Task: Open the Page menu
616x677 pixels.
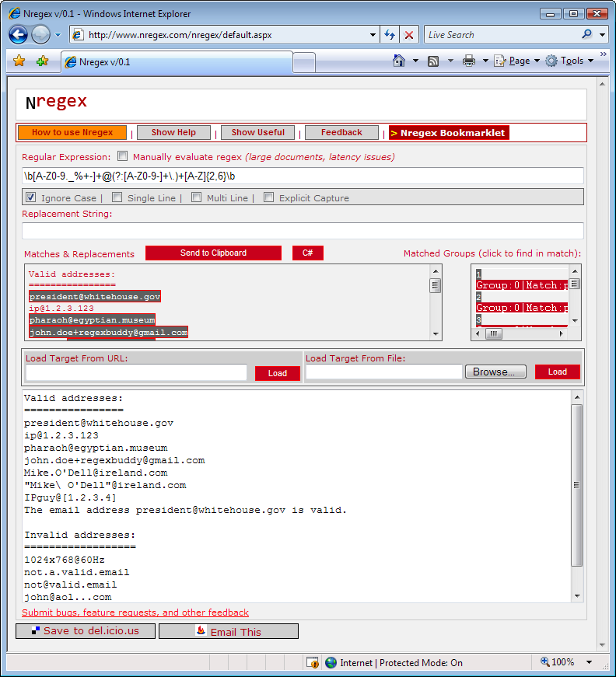Action: click(517, 61)
